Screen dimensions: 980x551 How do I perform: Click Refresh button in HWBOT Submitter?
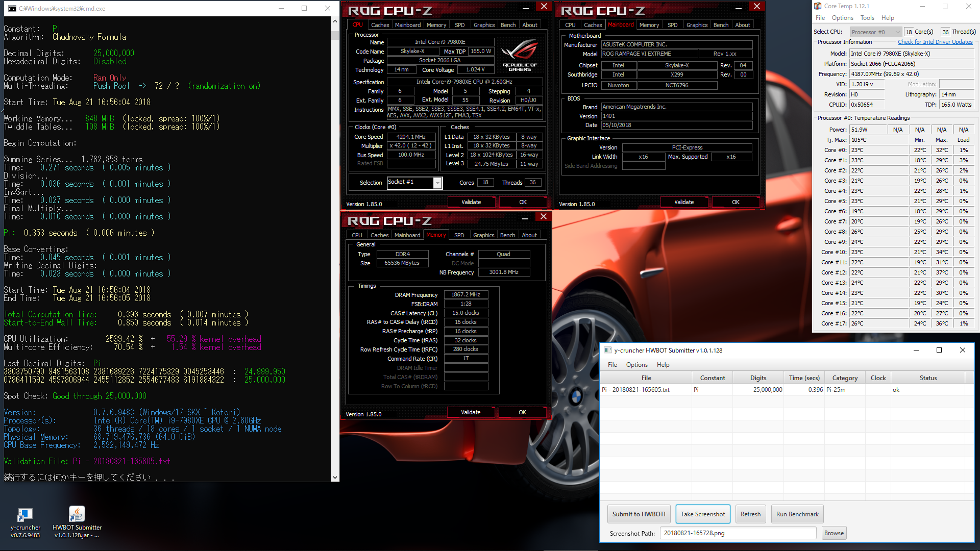point(750,514)
